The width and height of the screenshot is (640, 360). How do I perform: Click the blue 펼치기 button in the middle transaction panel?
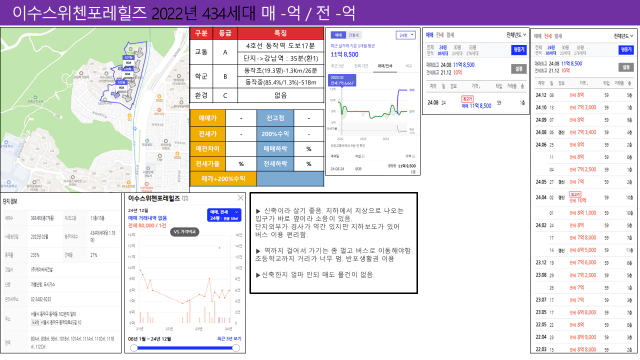coord(518,49)
